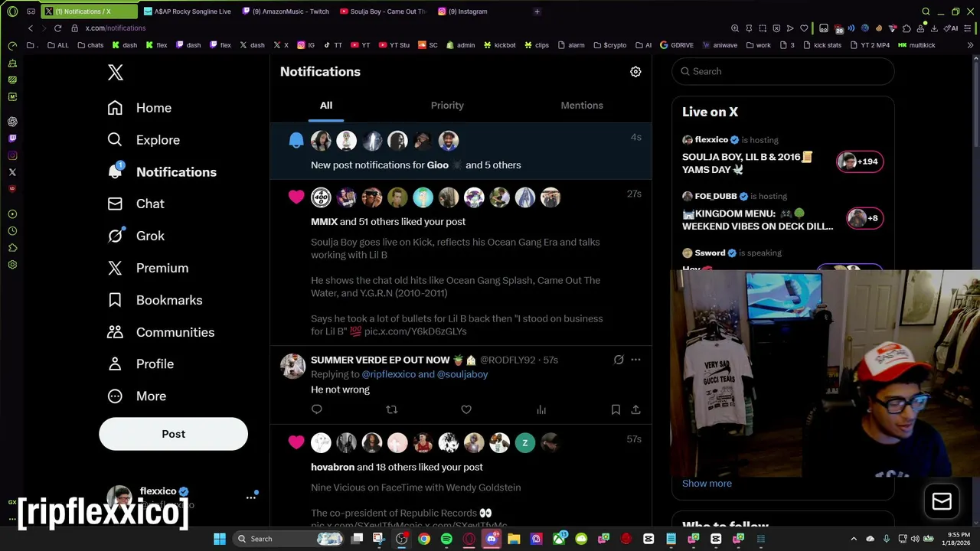
Task: Open Spotify from the Windows taskbar
Action: point(446,539)
